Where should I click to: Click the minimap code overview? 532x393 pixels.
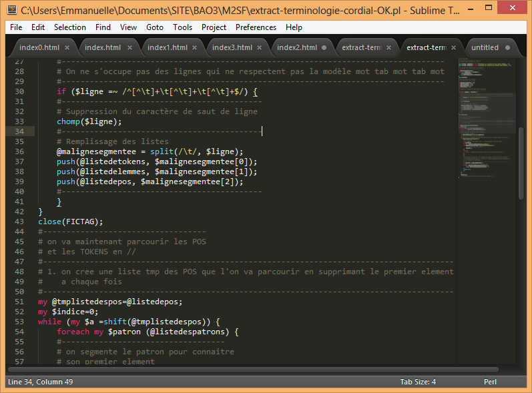coord(487,118)
